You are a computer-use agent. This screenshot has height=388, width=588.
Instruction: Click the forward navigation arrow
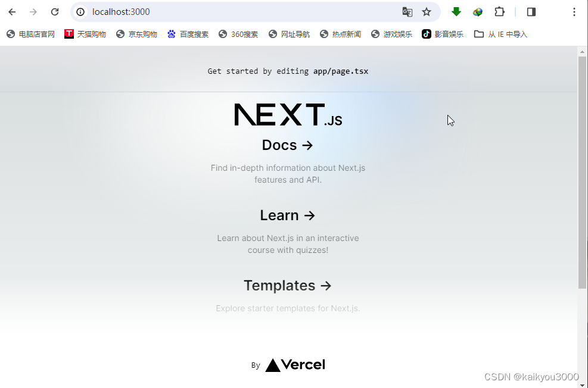pyautogui.click(x=33, y=11)
